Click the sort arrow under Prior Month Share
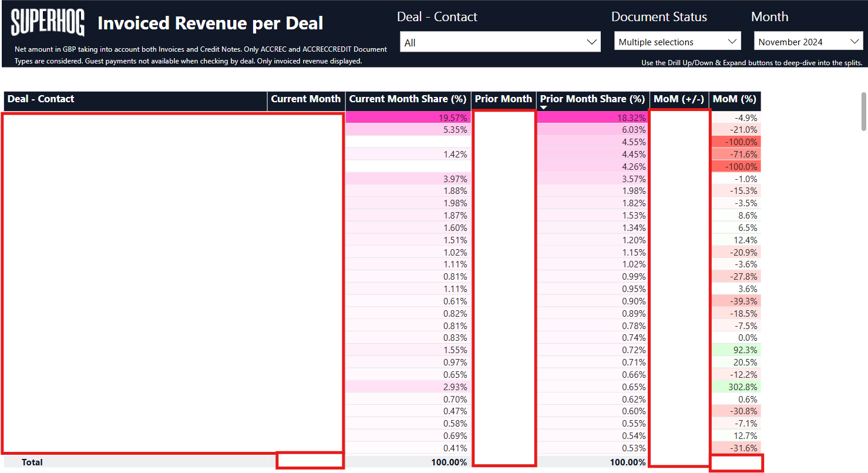The height and width of the screenshot is (473, 868). click(543, 108)
